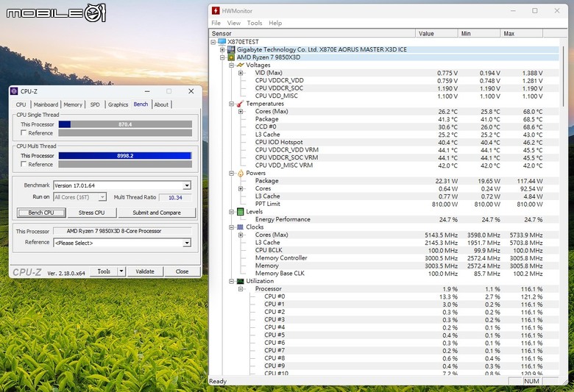The height and width of the screenshot is (392, 574).
Task: Enable Reference checkbox under CPU Single Thread
Action: point(24,132)
